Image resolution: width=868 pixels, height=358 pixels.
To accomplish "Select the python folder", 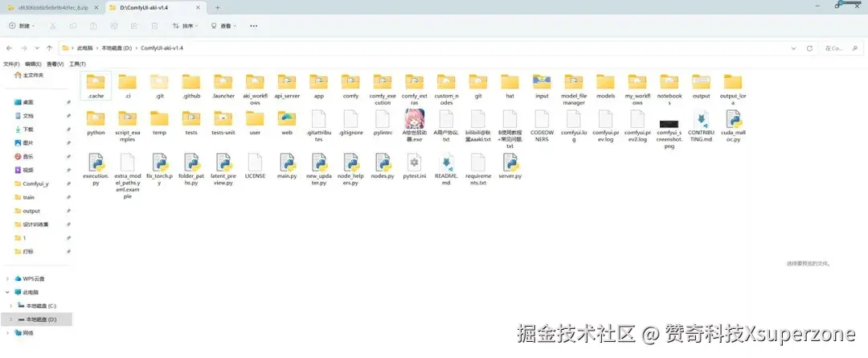I will [x=96, y=123].
